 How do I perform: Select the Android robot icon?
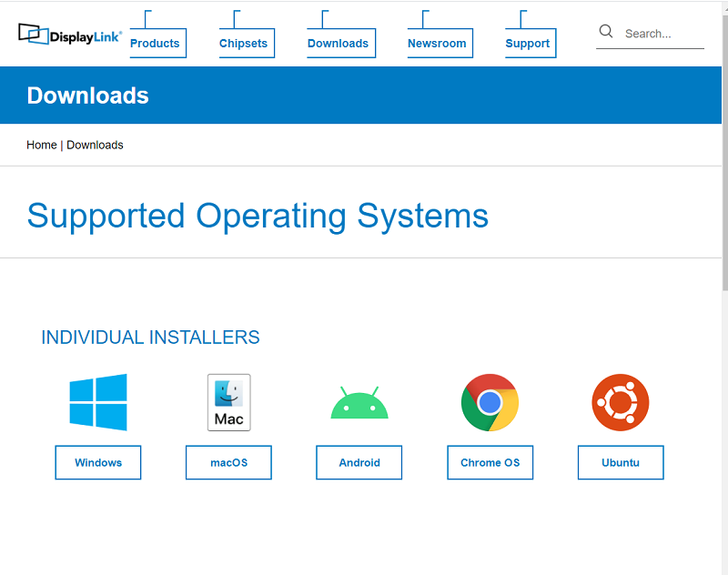(359, 402)
